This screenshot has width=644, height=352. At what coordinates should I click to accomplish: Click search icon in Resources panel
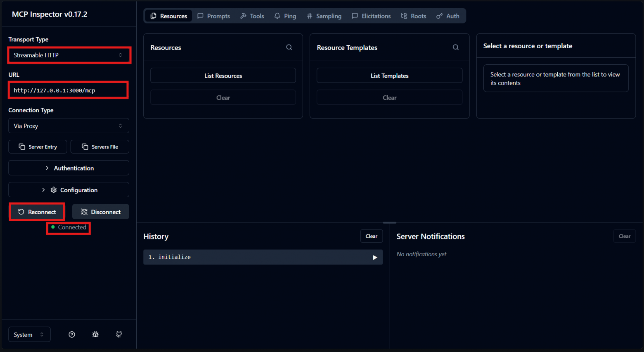pos(289,47)
